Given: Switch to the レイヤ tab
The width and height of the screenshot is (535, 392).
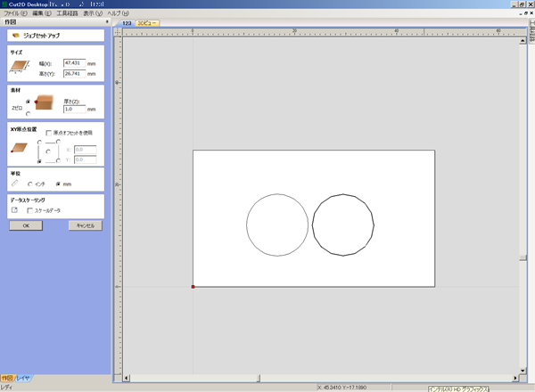Looking at the screenshot, I should pos(24,378).
